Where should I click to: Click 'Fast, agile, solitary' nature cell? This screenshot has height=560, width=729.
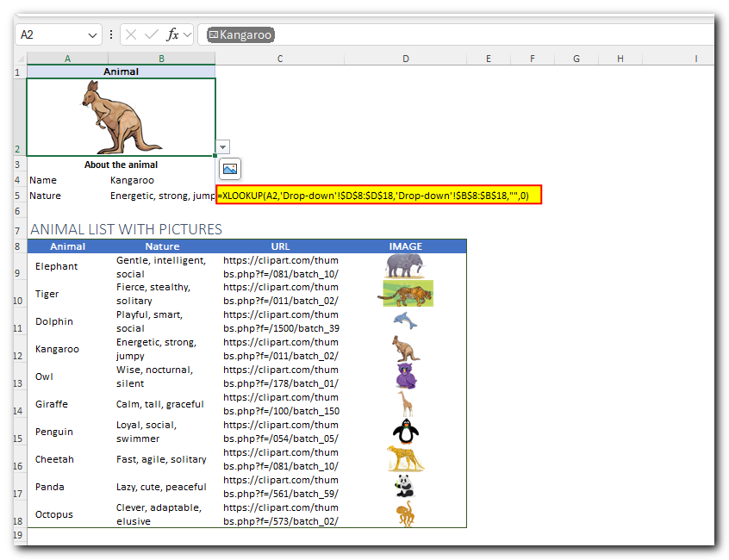[162, 459]
